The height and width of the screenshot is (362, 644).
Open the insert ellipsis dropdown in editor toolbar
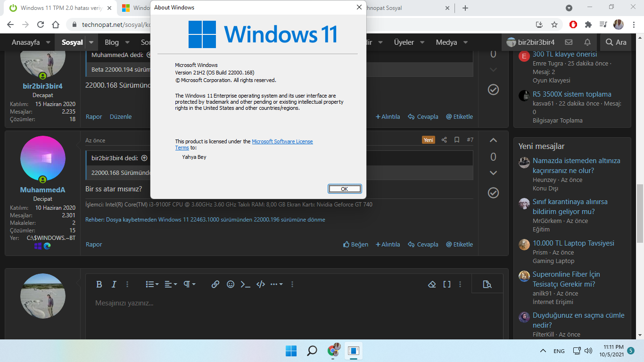click(277, 284)
